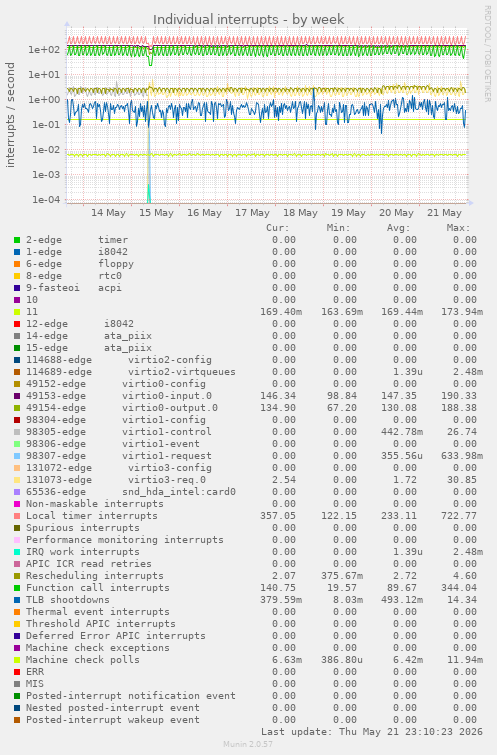Click the green swatch for Function call interrupts

point(17,588)
